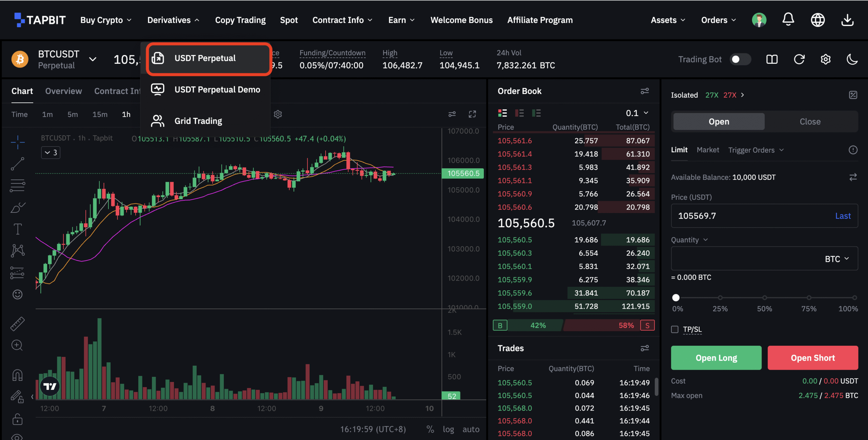
Task: Select USDT Perpetual Demo menu item
Action: coord(217,90)
